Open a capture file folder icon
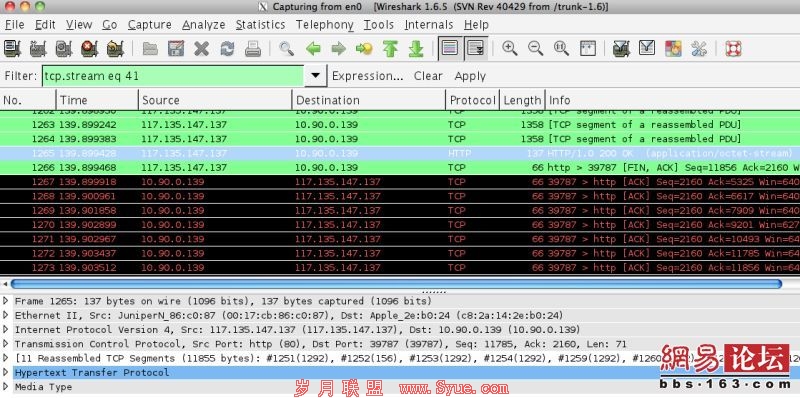Screen dimensions: 800x398 pos(150,49)
